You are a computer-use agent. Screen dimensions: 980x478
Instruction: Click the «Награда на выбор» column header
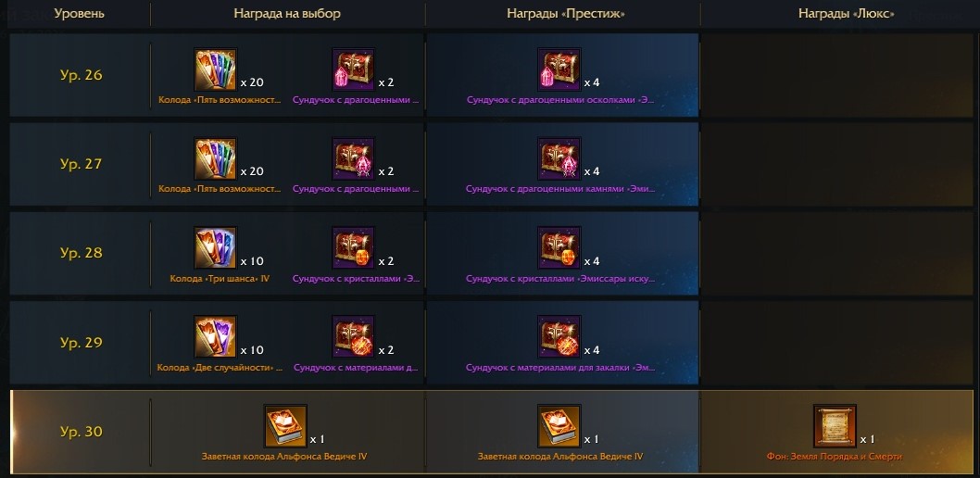[287, 13]
